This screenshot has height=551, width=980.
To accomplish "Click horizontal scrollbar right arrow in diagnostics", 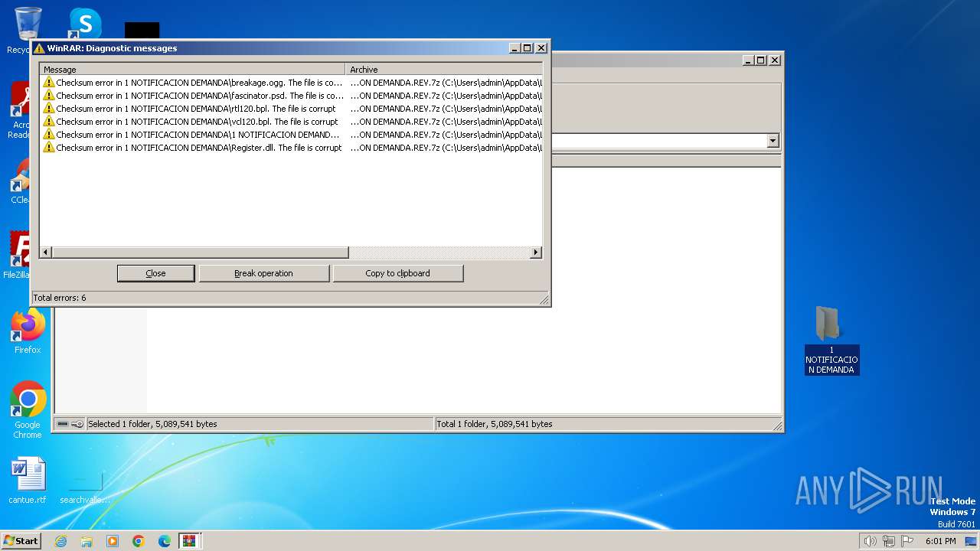I will click(x=536, y=253).
